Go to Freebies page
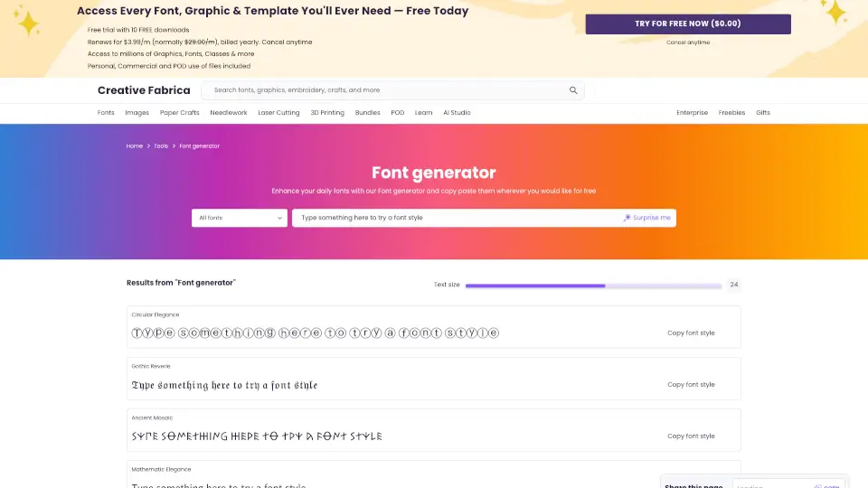The width and height of the screenshot is (868, 488). click(x=731, y=113)
